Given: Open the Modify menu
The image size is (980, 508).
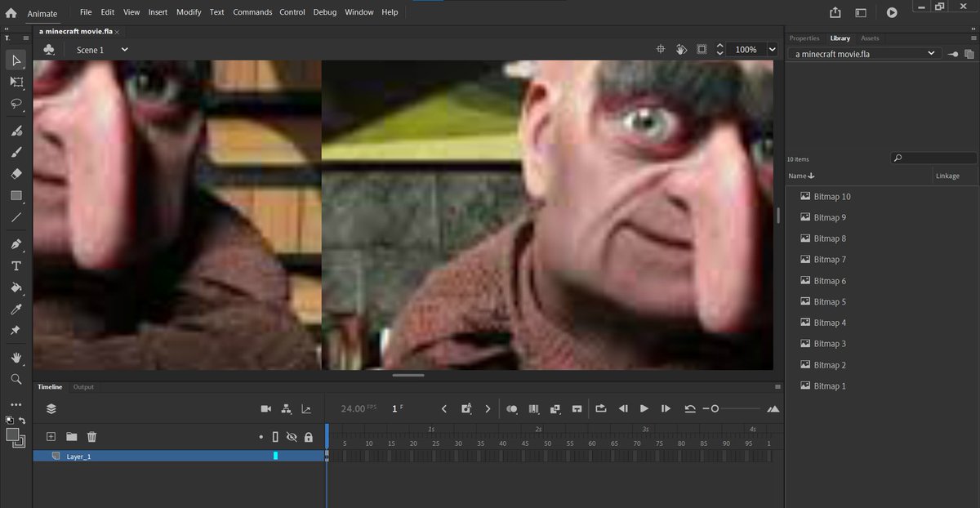Looking at the screenshot, I should pyautogui.click(x=189, y=12).
